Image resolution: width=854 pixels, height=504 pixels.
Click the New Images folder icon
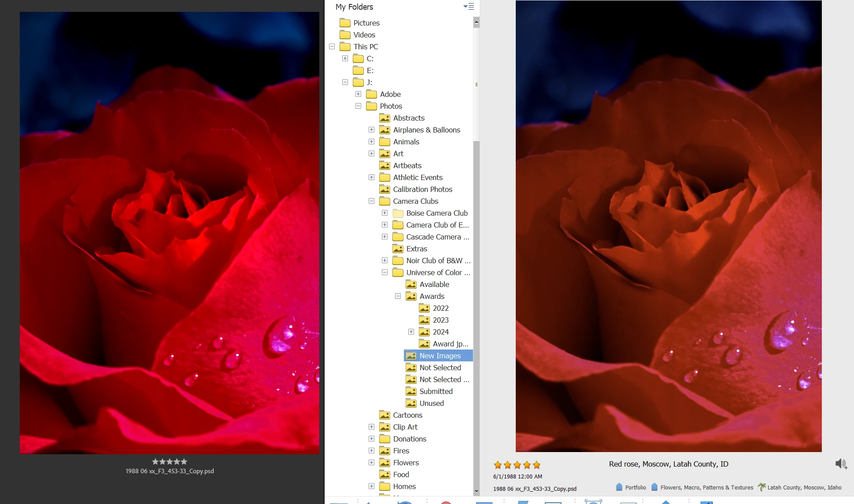pyautogui.click(x=411, y=356)
